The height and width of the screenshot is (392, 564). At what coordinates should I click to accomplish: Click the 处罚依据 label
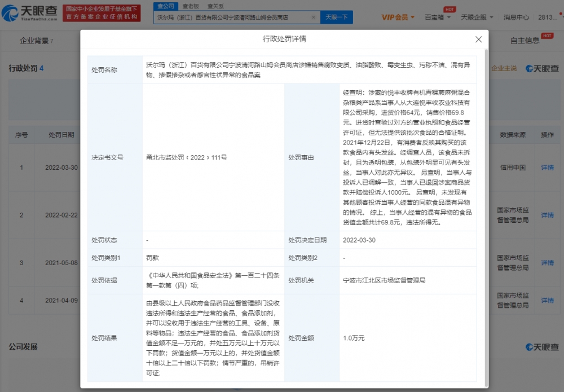(x=104, y=280)
